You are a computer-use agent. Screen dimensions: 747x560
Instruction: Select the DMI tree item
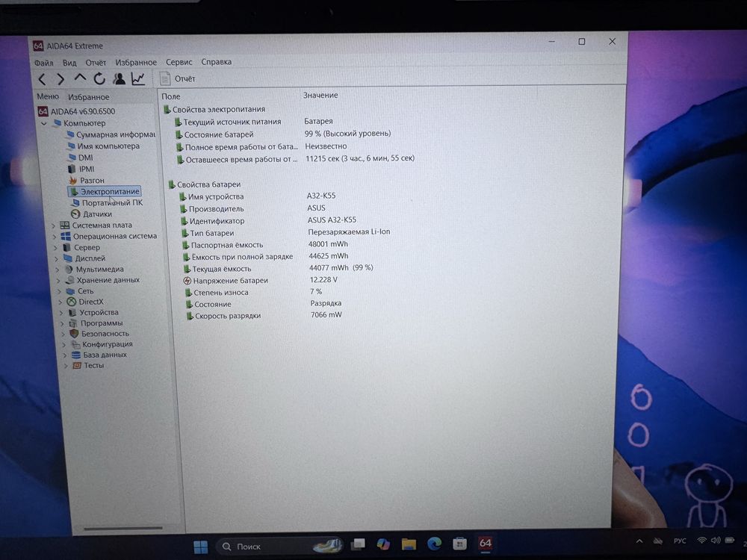tap(81, 158)
